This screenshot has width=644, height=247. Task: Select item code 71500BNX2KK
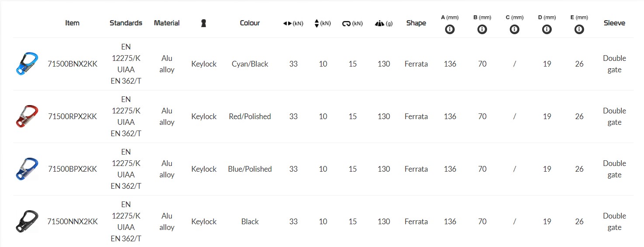[73, 64]
